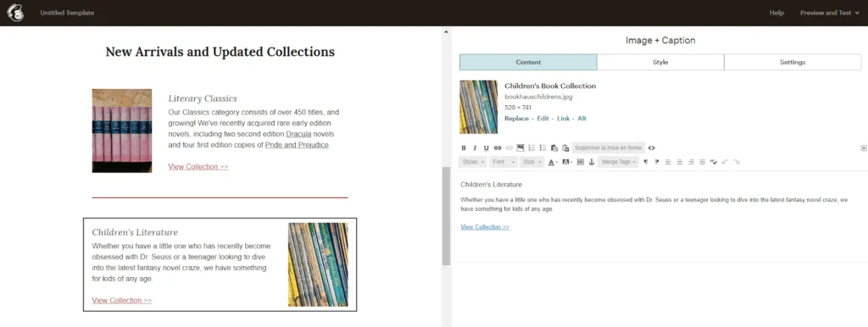
Task: Click the Untitled Template name
Action: point(67,13)
